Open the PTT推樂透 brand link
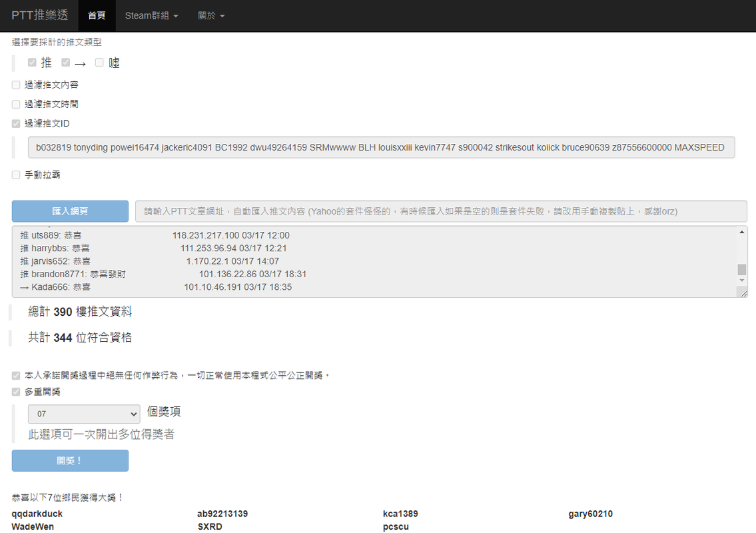The image size is (756, 533). point(39,15)
